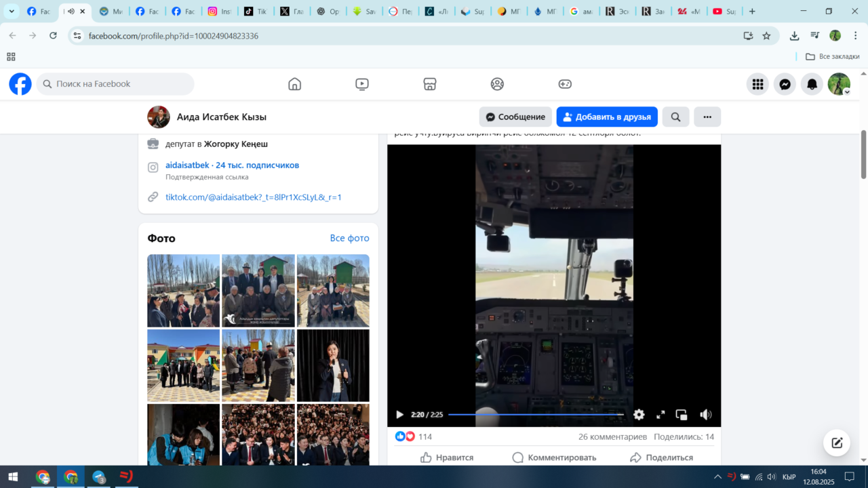Seek on the video progress bar
The image size is (868, 488).
tap(536, 414)
